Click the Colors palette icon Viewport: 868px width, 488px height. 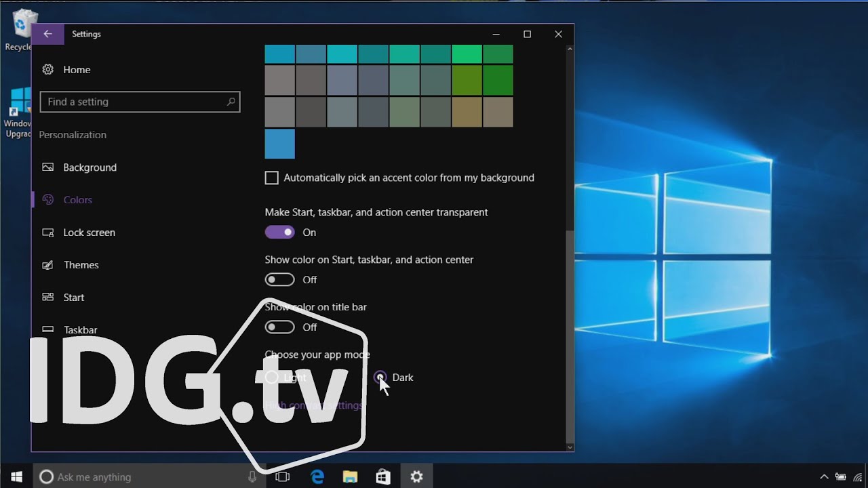click(47, 199)
